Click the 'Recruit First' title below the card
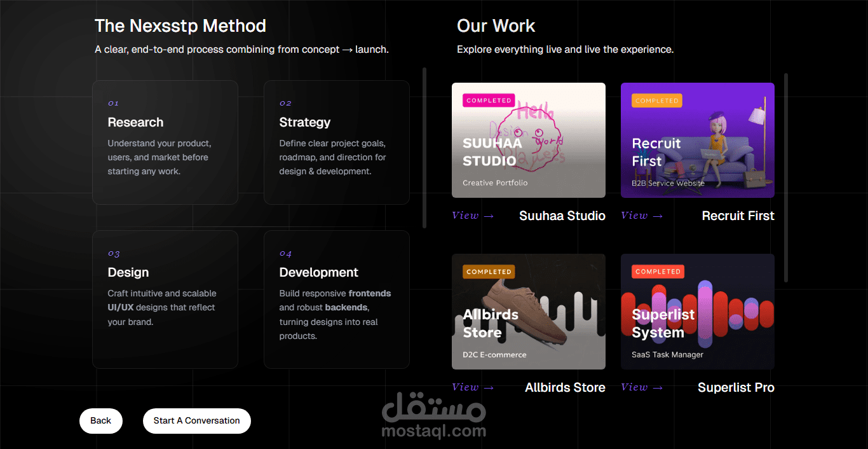The height and width of the screenshot is (449, 868). pyautogui.click(x=738, y=216)
